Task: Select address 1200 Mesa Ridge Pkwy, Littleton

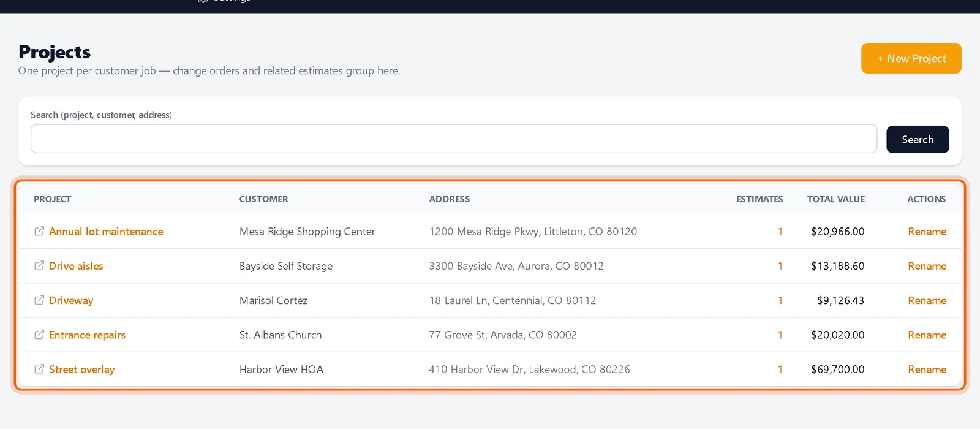Action: point(533,232)
